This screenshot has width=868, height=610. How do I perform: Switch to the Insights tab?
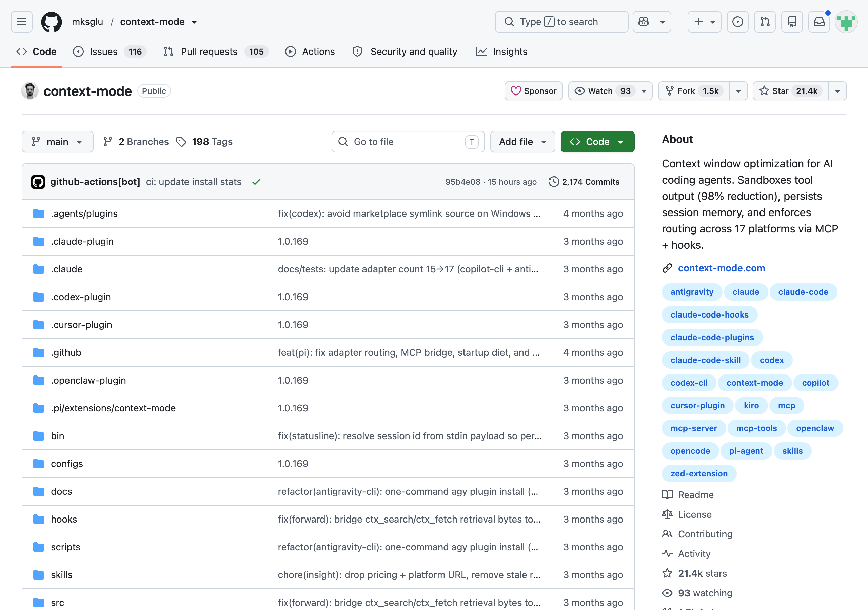502,52
